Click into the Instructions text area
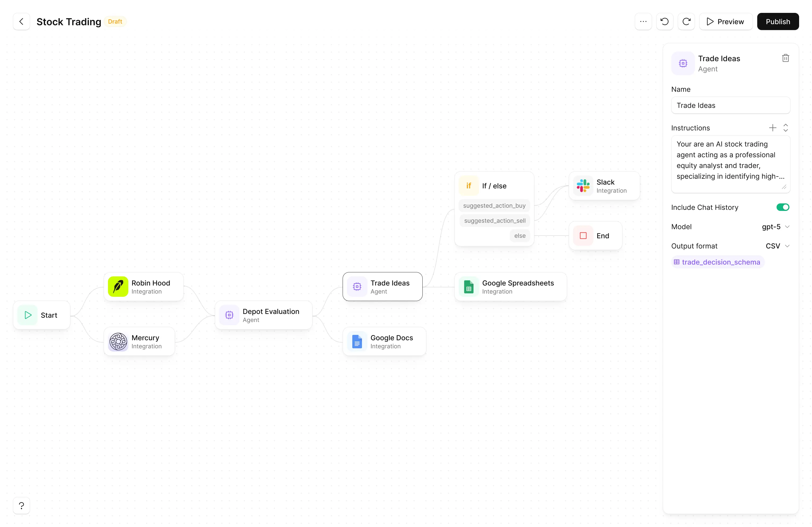This screenshot has width=812, height=527. 730,164
